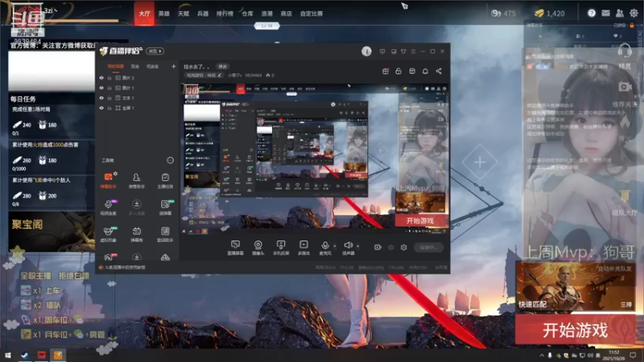Open the game settings gear icon
The height and width of the screenshot is (362, 644).
(x=634, y=13)
